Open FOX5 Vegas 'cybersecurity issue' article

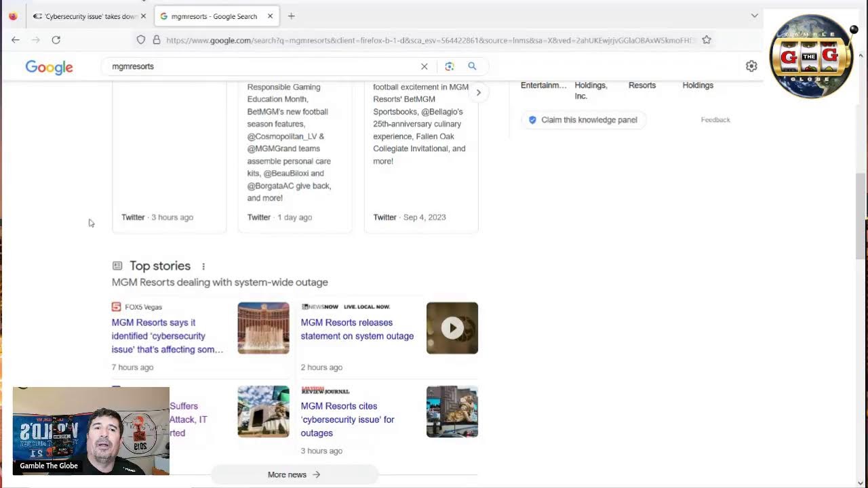click(x=167, y=336)
